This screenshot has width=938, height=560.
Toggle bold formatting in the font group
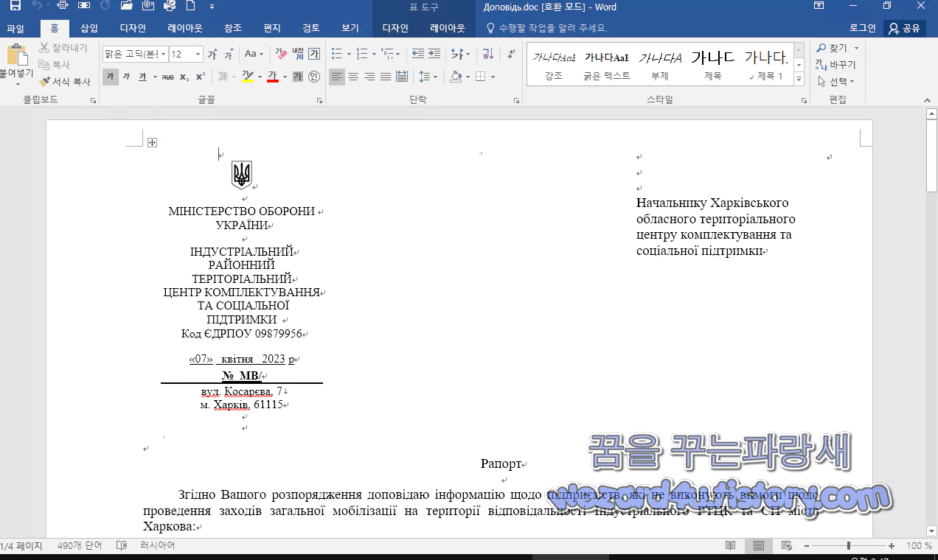point(110,76)
